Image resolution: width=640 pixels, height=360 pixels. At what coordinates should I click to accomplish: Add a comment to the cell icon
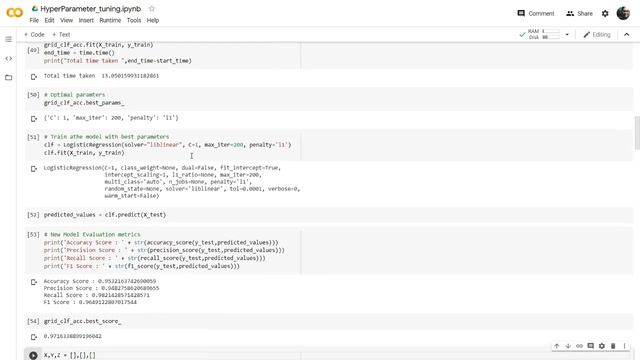pyautogui.click(x=591, y=346)
